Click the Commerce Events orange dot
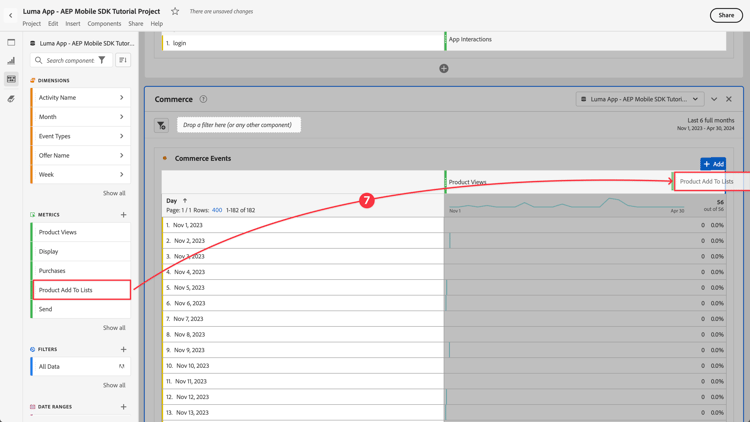The image size is (750, 422). [x=165, y=158]
